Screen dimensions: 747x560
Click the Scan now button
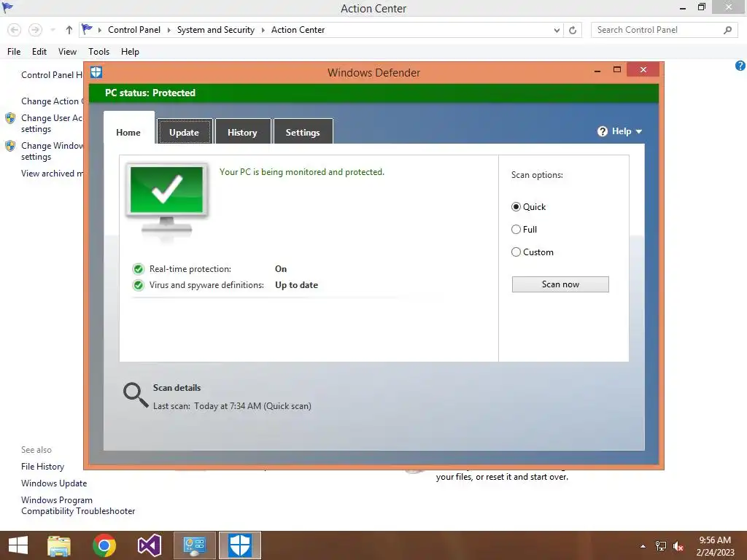560,284
